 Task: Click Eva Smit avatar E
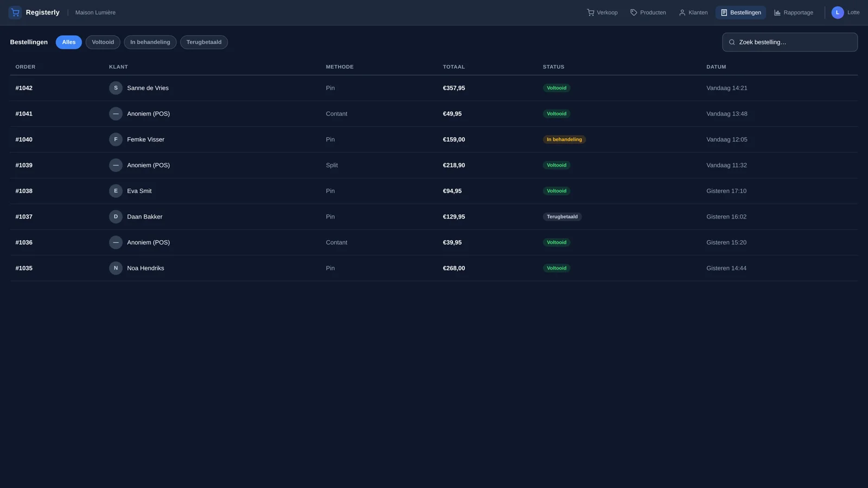[116, 191]
